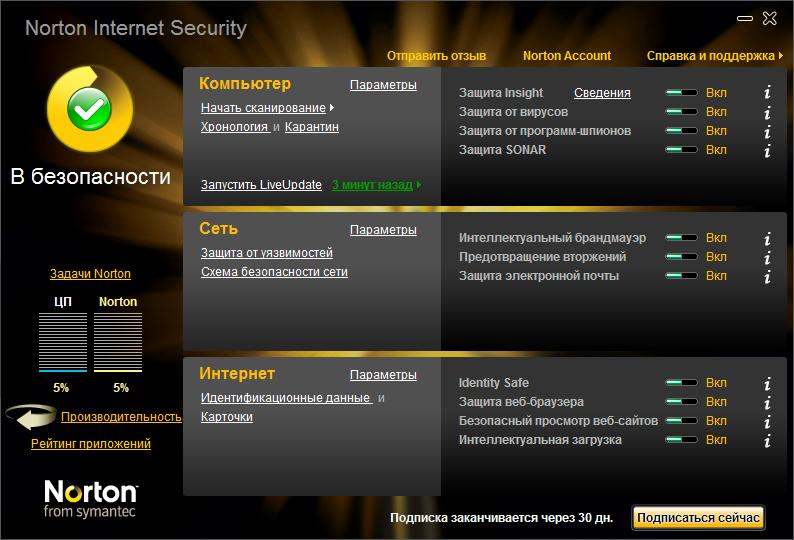Toggle Защита электронной почты switch
The width and height of the screenshot is (794, 540).
coord(682,276)
